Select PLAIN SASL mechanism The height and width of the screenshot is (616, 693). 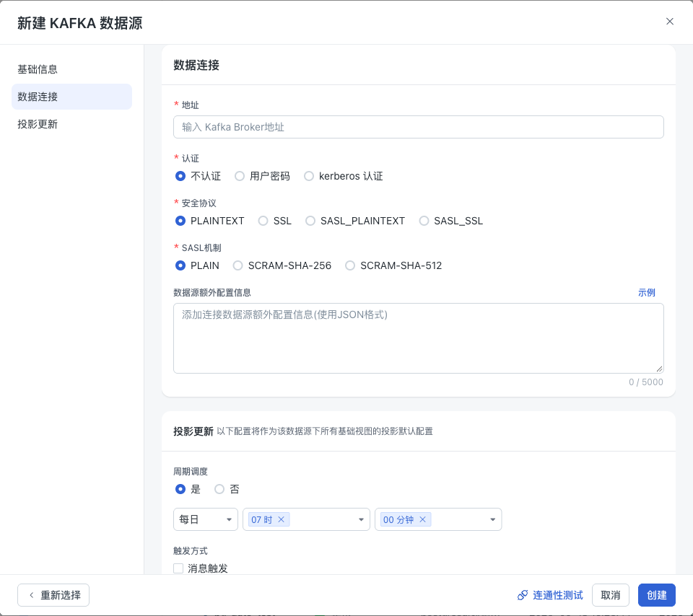point(180,265)
